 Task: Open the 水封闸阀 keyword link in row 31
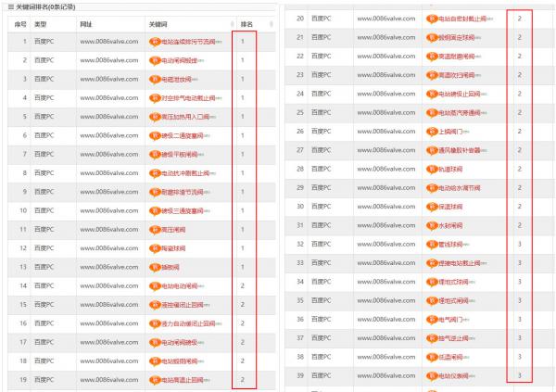click(x=450, y=225)
